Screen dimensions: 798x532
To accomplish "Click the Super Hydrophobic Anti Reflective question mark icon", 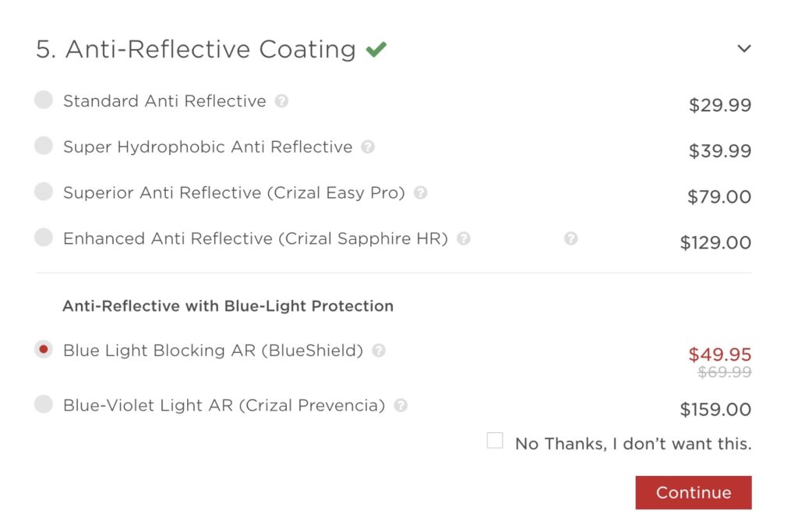I will (x=369, y=146).
